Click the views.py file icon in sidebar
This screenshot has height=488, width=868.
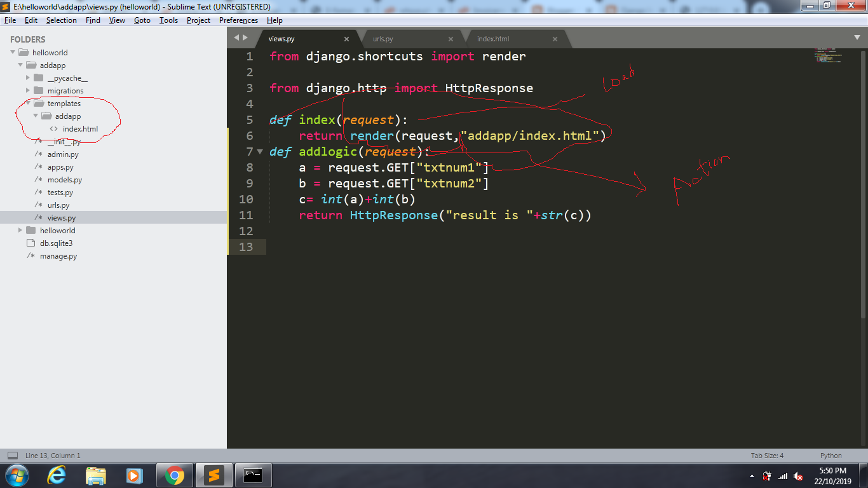tap(38, 217)
